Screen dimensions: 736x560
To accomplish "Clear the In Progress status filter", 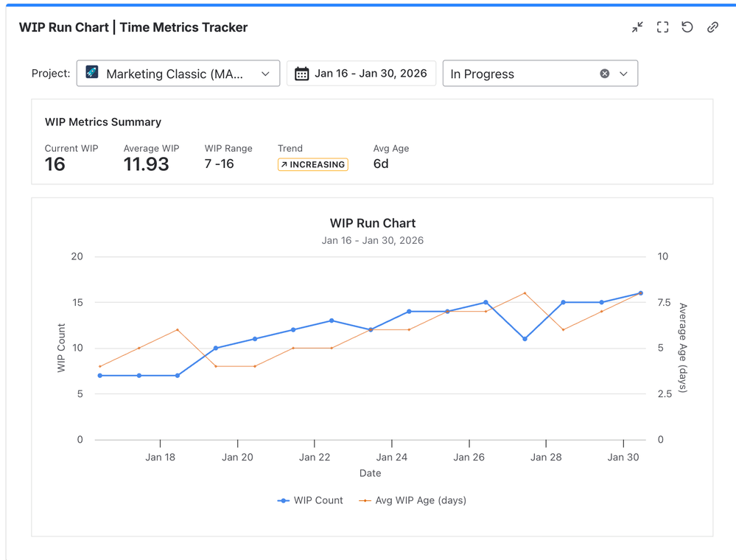I will coord(605,74).
